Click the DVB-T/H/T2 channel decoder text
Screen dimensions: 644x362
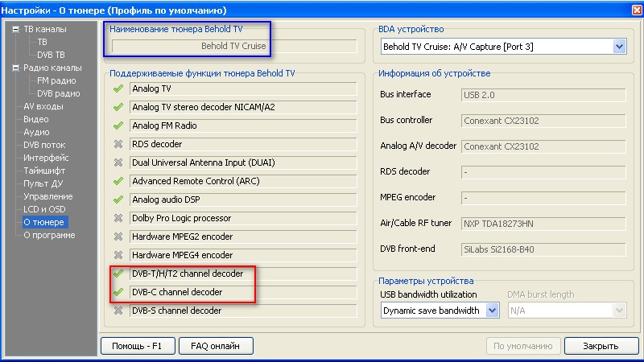(188, 274)
